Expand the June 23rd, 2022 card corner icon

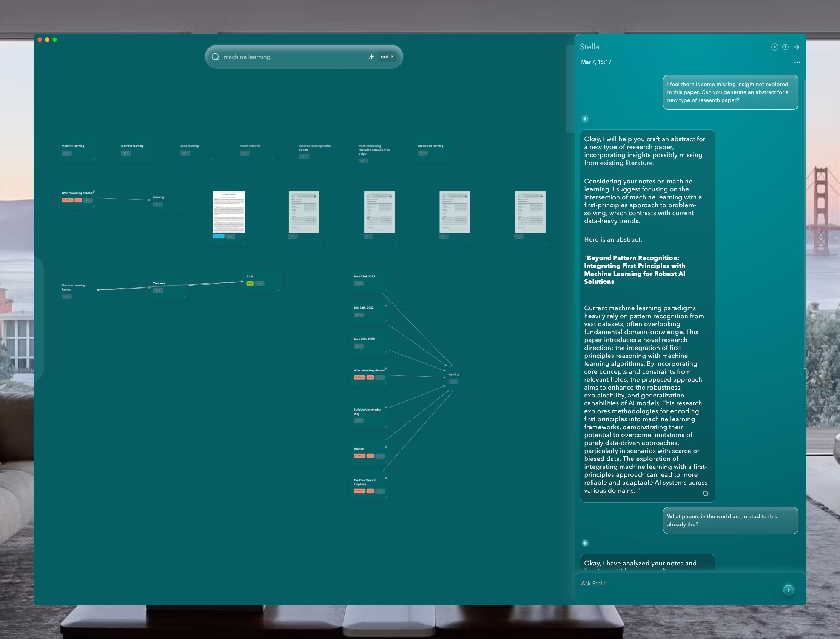click(x=386, y=290)
